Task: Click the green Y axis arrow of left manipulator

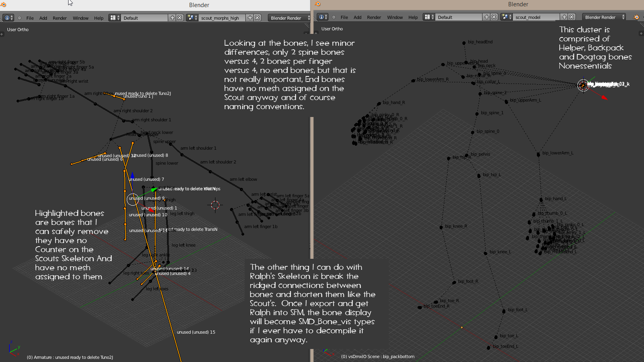Action: 153,190
